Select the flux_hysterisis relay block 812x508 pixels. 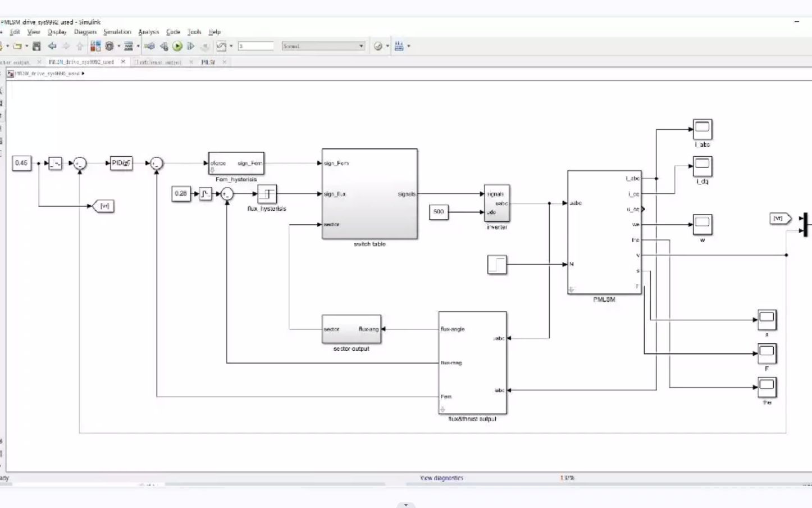click(x=267, y=194)
